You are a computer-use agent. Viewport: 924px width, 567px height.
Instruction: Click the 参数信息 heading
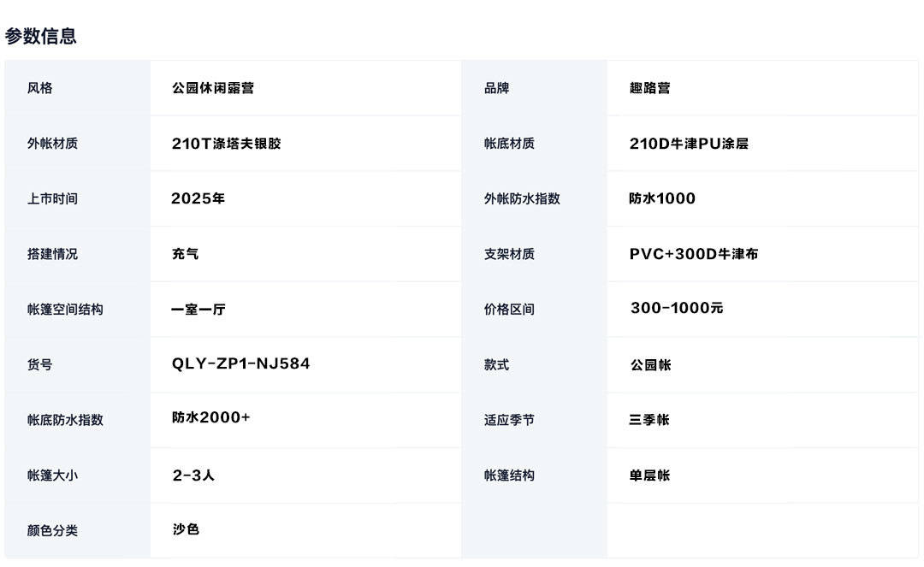(x=41, y=36)
